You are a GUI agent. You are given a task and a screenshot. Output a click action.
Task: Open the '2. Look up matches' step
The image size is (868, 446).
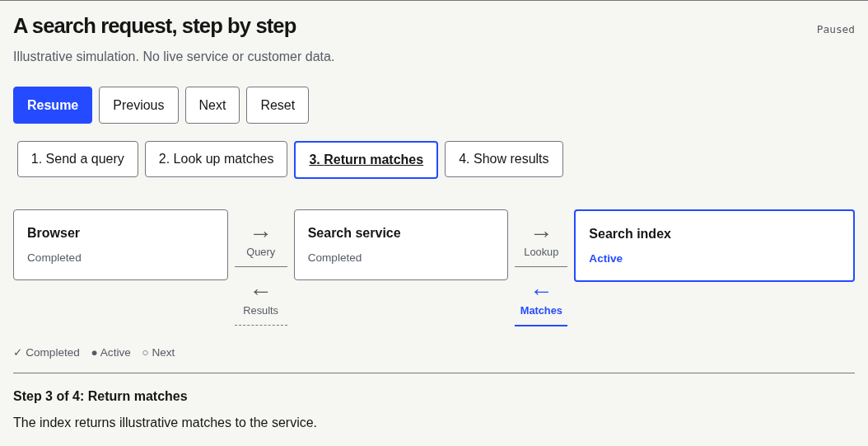(216, 159)
